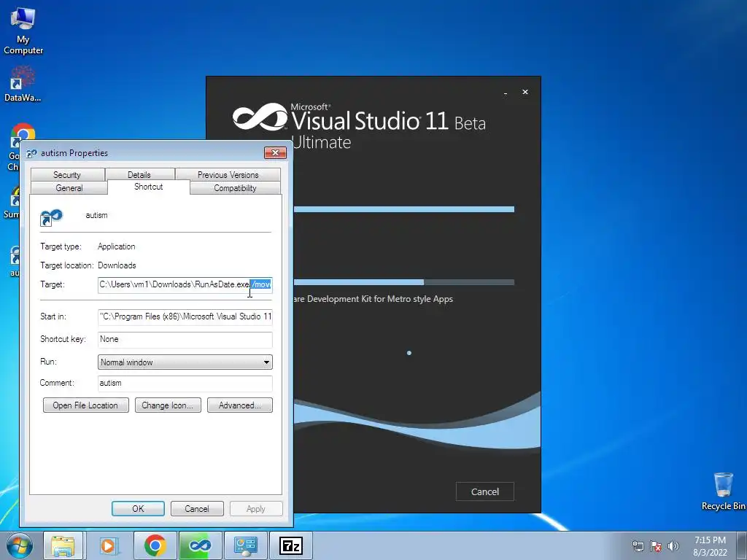The height and width of the screenshot is (560, 747).
Task: Click the network tray icon
Action: (x=638, y=546)
